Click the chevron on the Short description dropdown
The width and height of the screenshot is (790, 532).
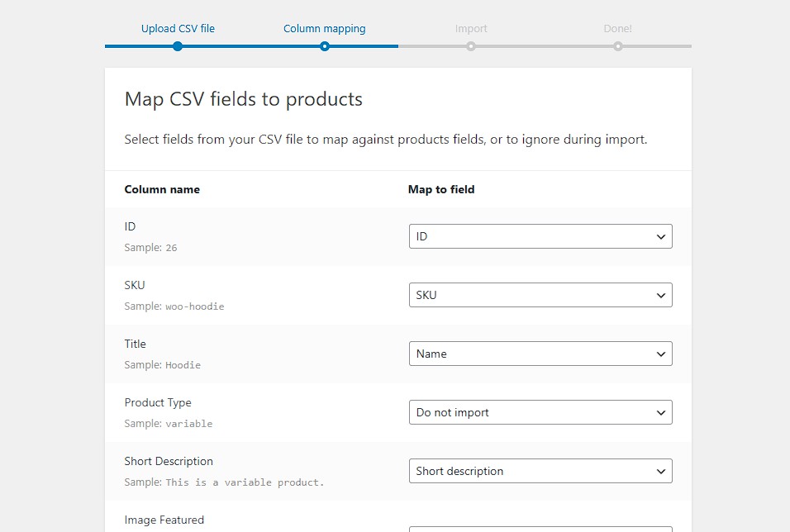pos(661,472)
